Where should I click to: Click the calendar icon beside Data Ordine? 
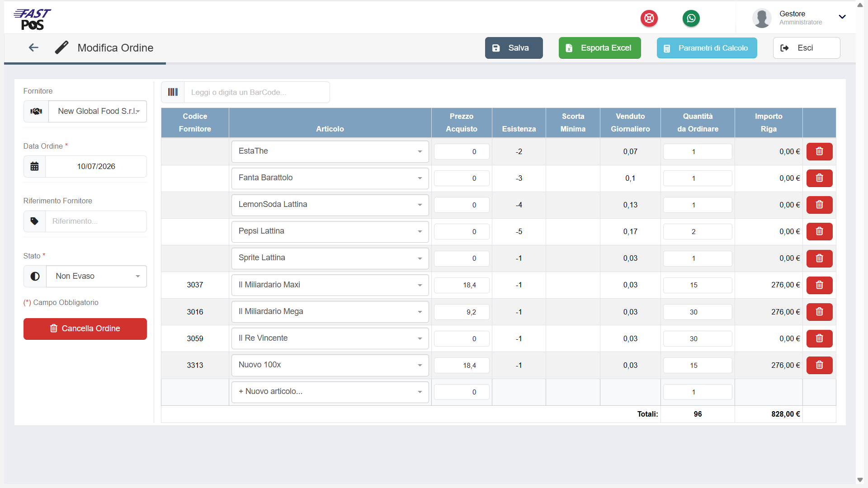pyautogui.click(x=34, y=166)
